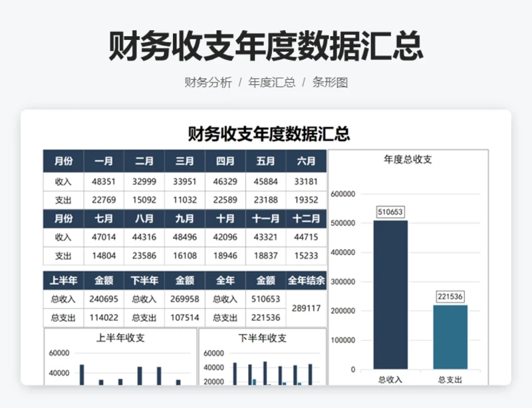
Task: Click the March expense cell 11032
Action: pos(185,200)
